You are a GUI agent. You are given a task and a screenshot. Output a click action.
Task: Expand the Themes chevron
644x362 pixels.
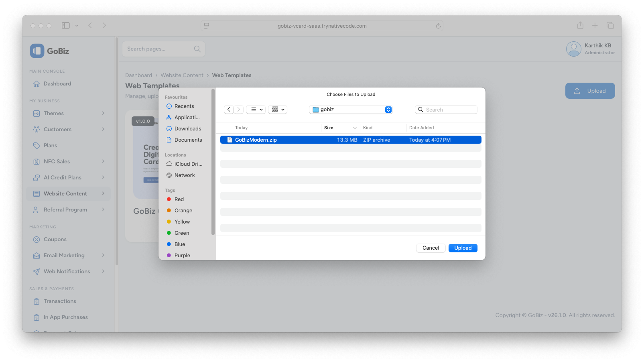pyautogui.click(x=103, y=113)
